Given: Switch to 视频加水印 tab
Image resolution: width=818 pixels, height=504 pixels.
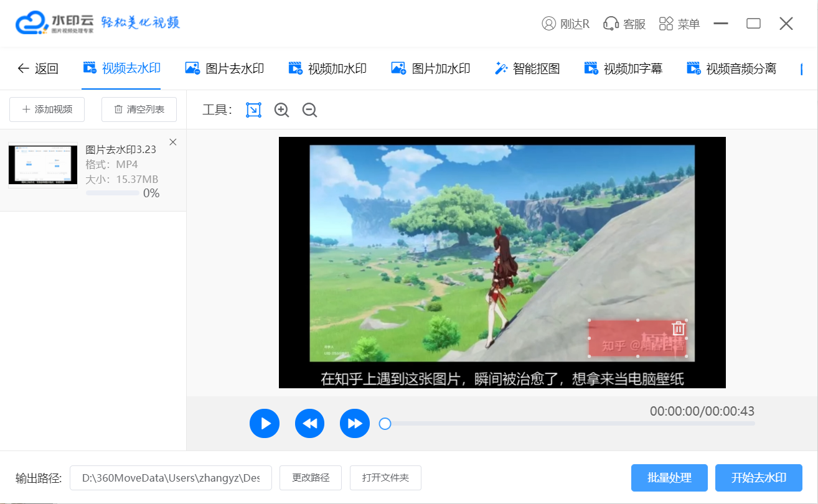Looking at the screenshot, I should point(327,68).
